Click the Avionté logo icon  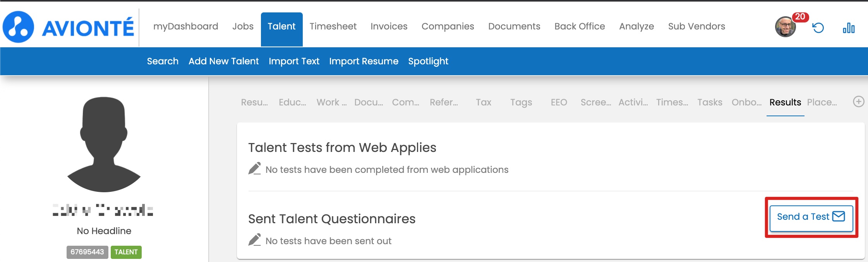(x=18, y=27)
